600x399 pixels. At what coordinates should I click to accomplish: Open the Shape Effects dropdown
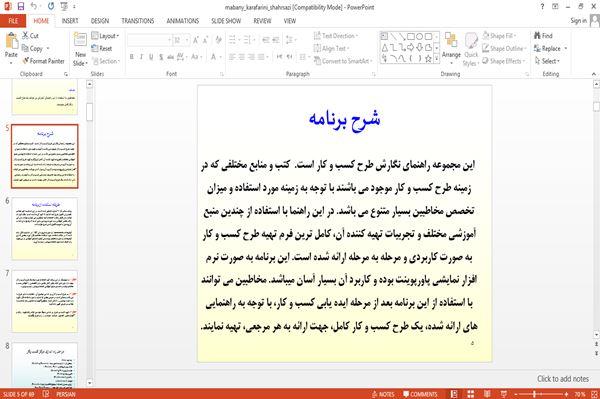(504, 61)
